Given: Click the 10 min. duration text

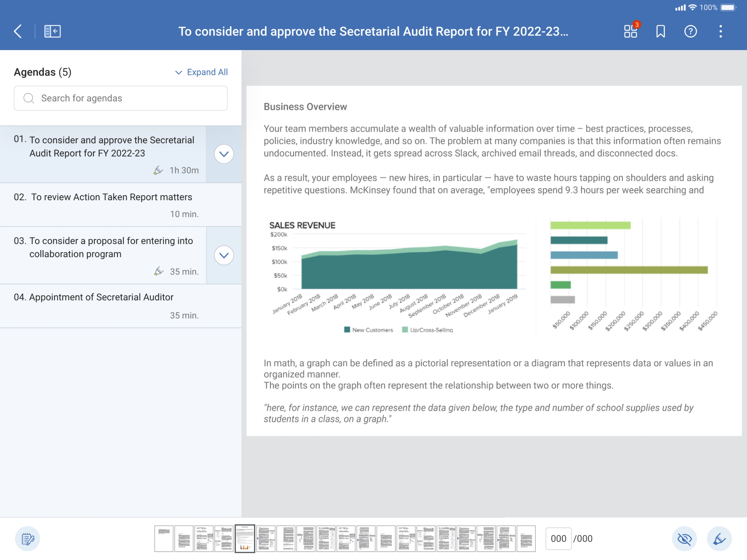Looking at the screenshot, I should [x=184, y=214].
